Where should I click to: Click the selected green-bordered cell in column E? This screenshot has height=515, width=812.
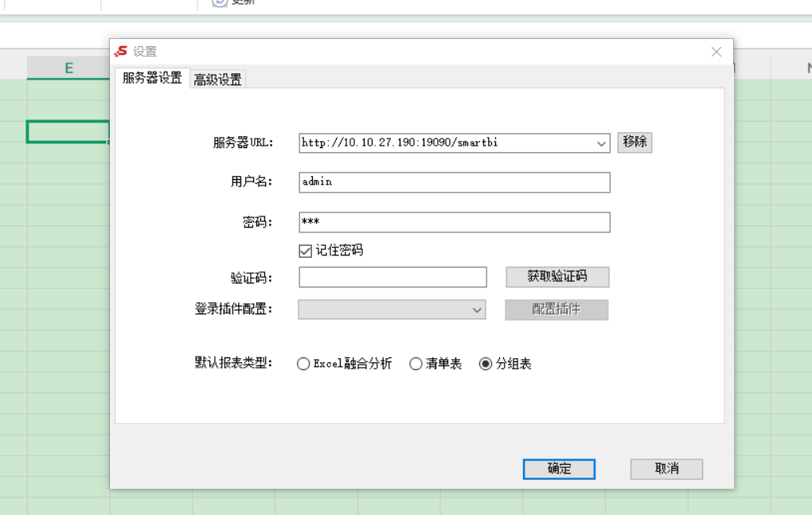pyautogui.click(x=68, y=131)
